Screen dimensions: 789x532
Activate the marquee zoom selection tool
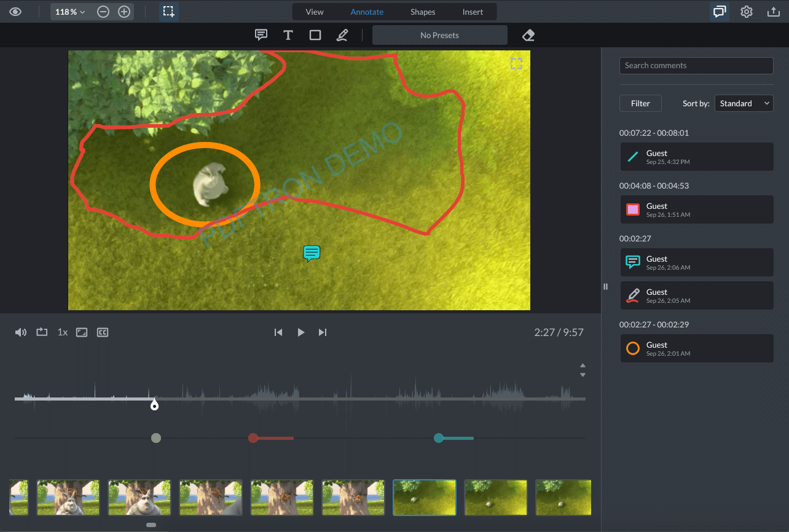click(169, 12)
